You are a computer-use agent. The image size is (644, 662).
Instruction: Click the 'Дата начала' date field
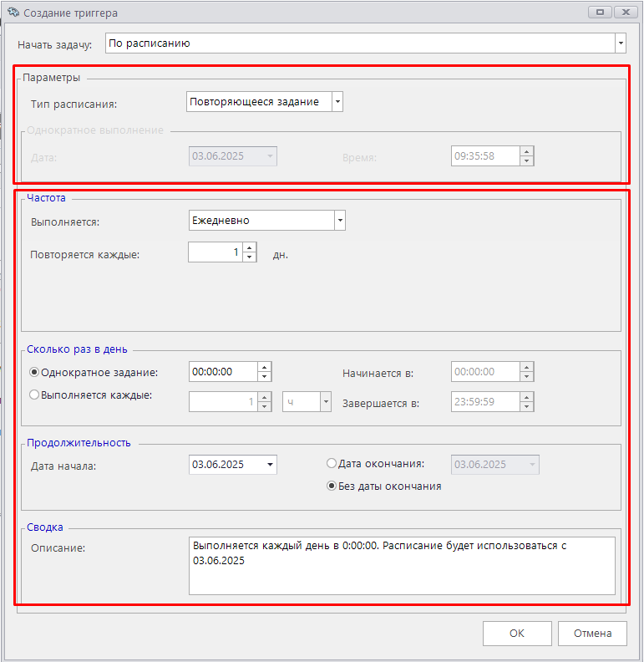click(226, 465)
